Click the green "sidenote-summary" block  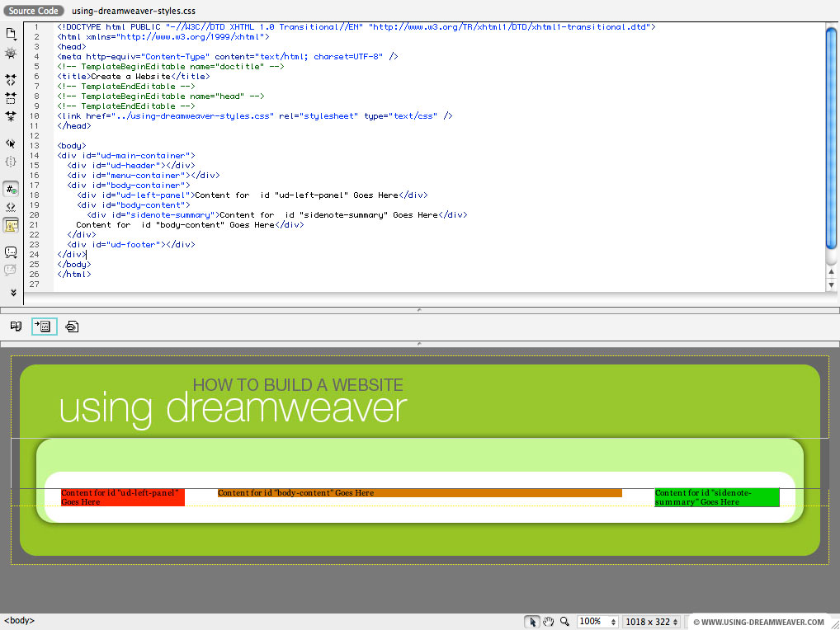tap(717, 497)
